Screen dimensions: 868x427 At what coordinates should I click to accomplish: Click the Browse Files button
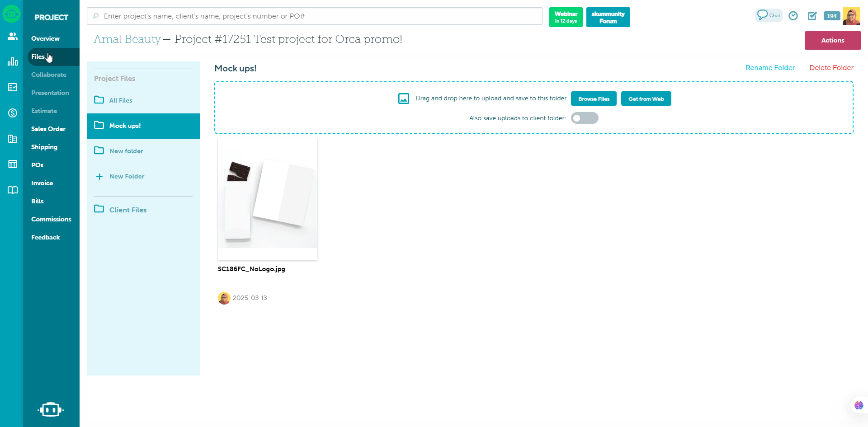[594, 99]
